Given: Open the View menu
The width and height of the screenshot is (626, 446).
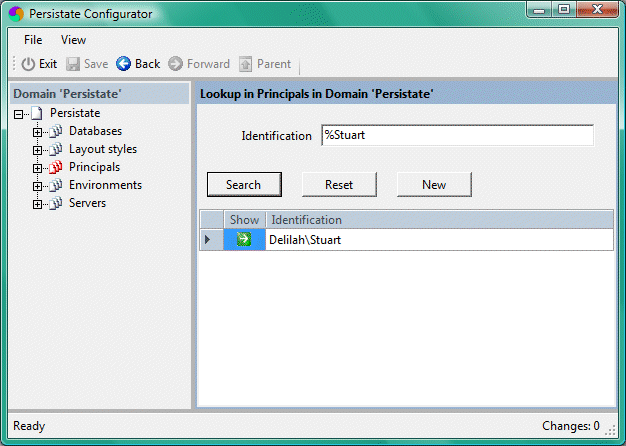Looking at the screenshot, I should tap(73, 40).
